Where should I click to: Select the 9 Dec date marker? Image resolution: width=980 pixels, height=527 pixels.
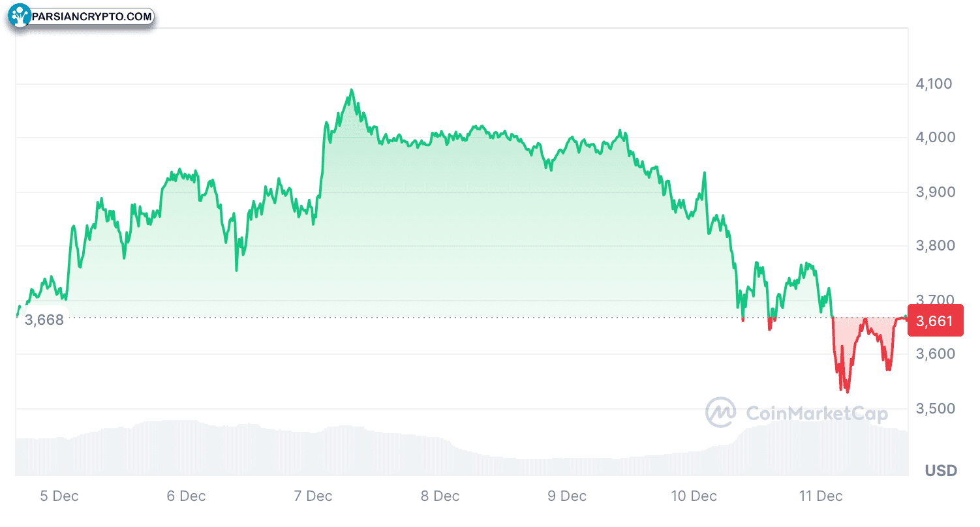click(567, 496)
